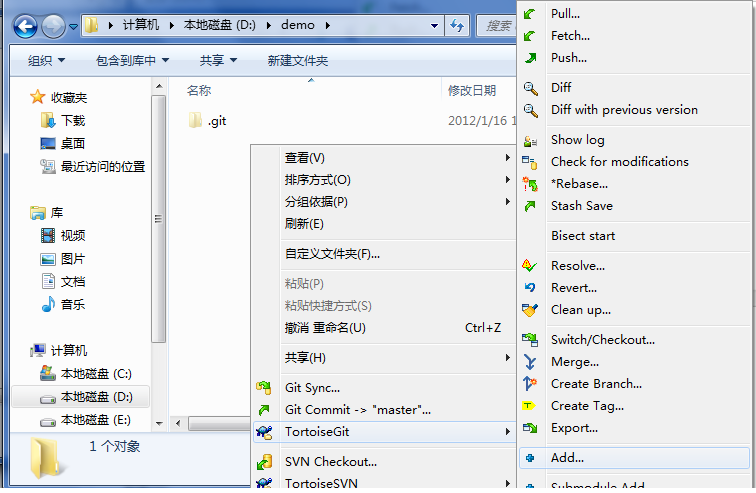The height and width of the screenshot is (493, 756).
Task: Click the 名称 column header
Action: point(199,91)
